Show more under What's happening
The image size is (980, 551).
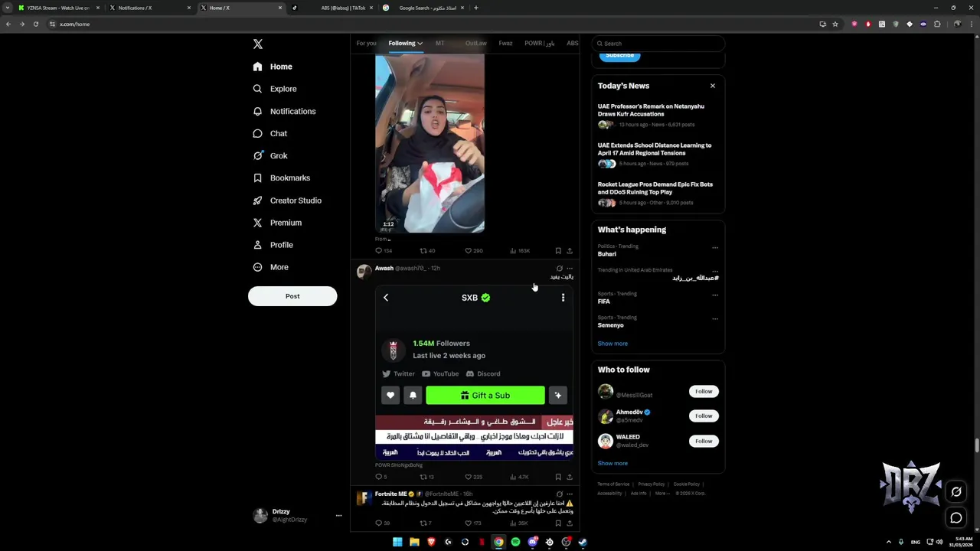click(x=612, y=344)
